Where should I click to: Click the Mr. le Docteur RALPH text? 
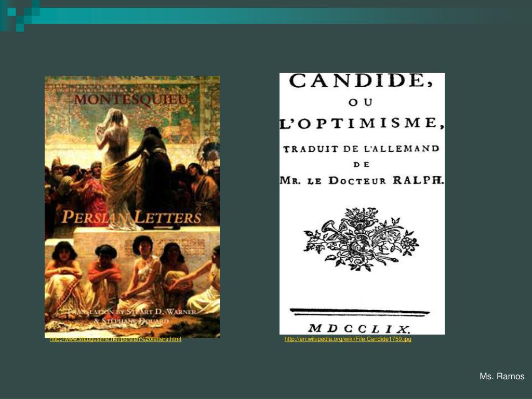(x=362, y=180)
